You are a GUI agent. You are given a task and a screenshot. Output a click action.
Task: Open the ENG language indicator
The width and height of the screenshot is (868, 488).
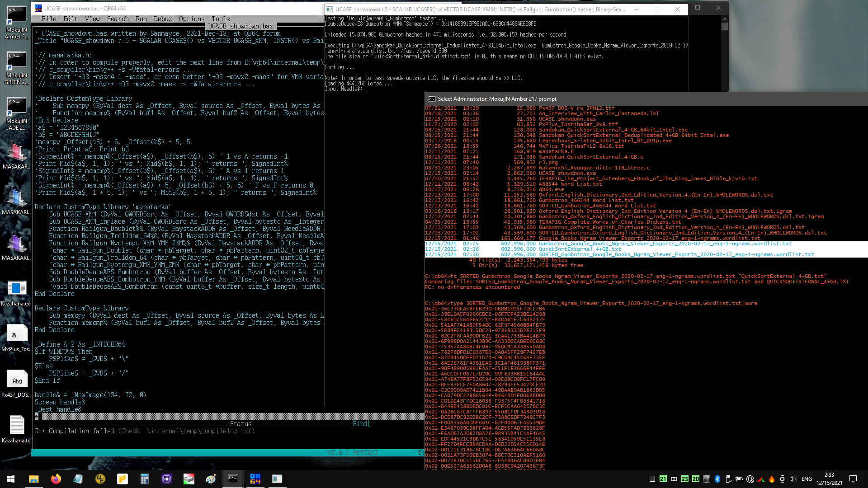tap(807, 479)
